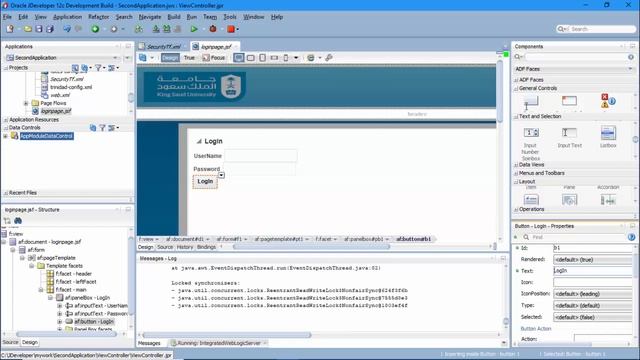Screen dimensions: 640x360
Task: Toggle Focus mode in editor toolbar
Action: (214, 58)
